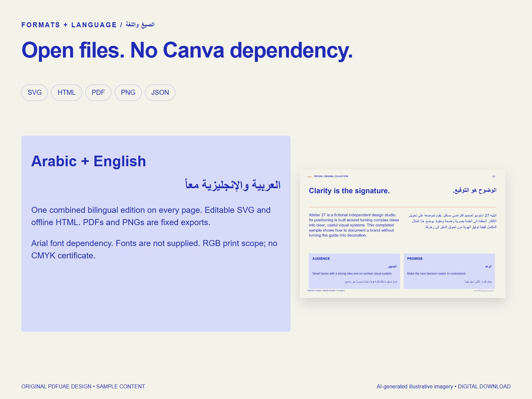The image size is (532, 399).
Task: Click the HTML format pill
Action: 66,92
